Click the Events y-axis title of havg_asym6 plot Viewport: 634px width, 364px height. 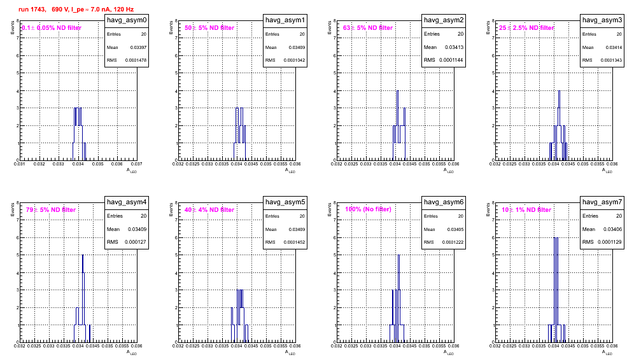330,209
